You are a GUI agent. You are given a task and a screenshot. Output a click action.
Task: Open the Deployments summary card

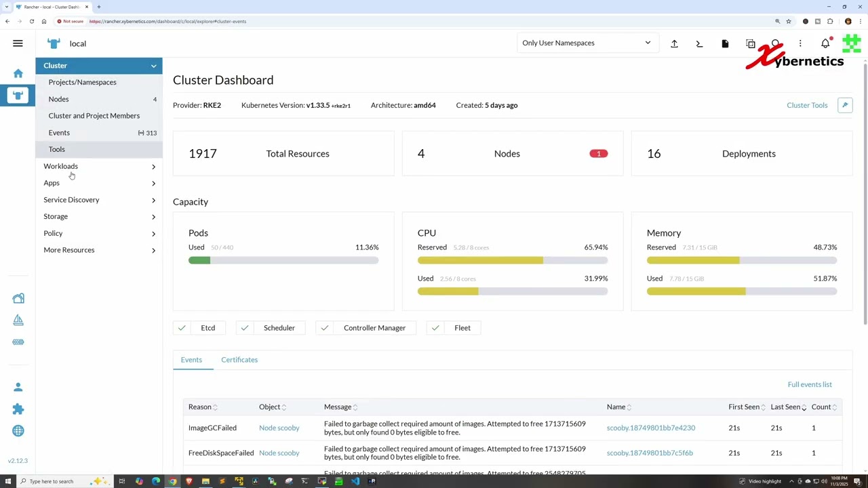click(x=742, y=154)
